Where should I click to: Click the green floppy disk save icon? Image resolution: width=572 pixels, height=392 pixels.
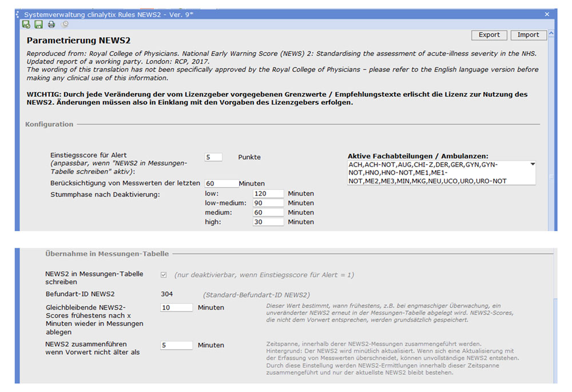click(38, 24)
